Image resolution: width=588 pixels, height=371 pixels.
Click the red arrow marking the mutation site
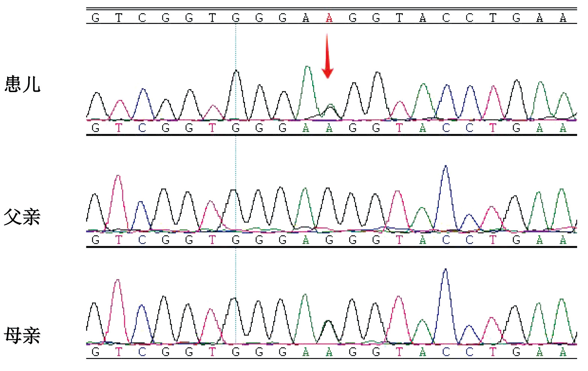click(327, 56)
